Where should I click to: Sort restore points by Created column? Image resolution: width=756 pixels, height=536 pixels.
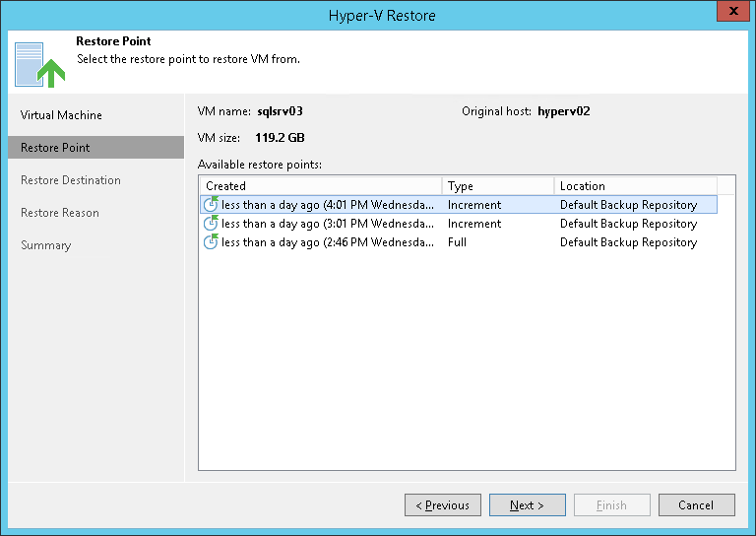click(x=320, y=185)
